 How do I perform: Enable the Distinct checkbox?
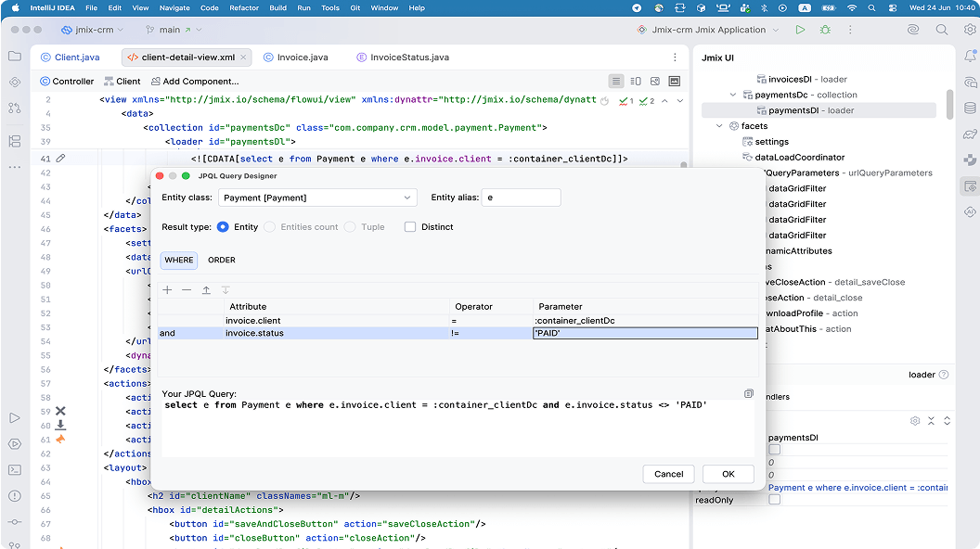click(x=410, y=226)
